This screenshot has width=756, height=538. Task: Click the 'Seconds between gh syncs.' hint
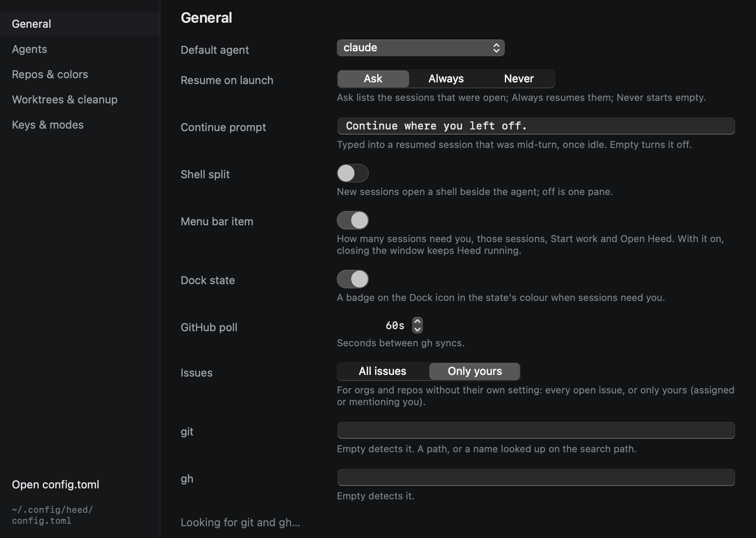tap(400, 343)
